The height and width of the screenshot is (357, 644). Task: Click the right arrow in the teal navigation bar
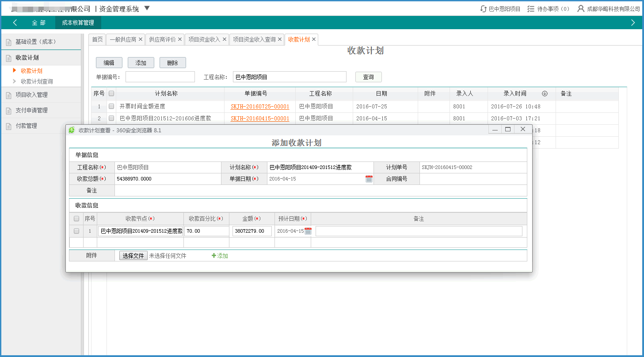tap(633, 23)
